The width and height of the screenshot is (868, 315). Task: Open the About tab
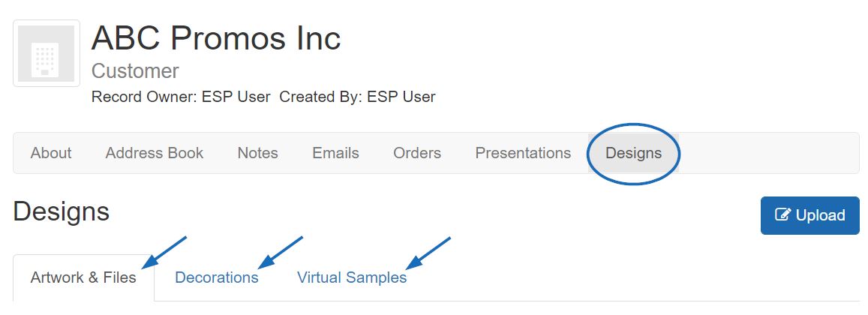(x=51, y=153)
